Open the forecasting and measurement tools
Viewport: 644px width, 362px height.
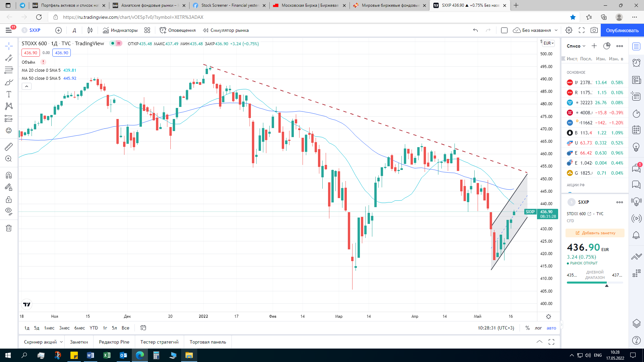[9, 118]
